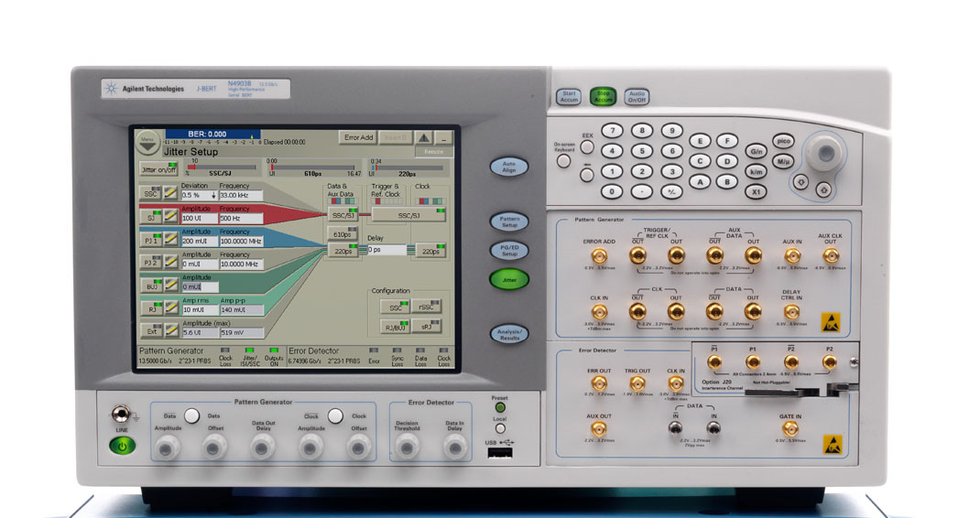Push the green power button
This screenshot has width=980, height=518.
tap(123, 446)
